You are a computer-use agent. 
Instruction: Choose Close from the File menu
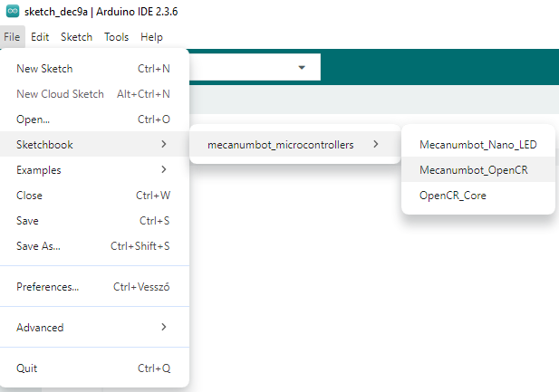click(94, 196)
